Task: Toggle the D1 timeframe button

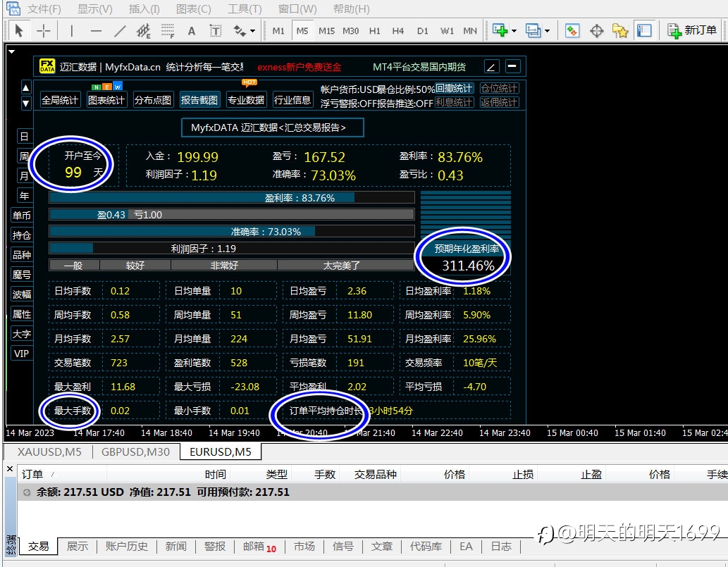Action: pos(423,31)
